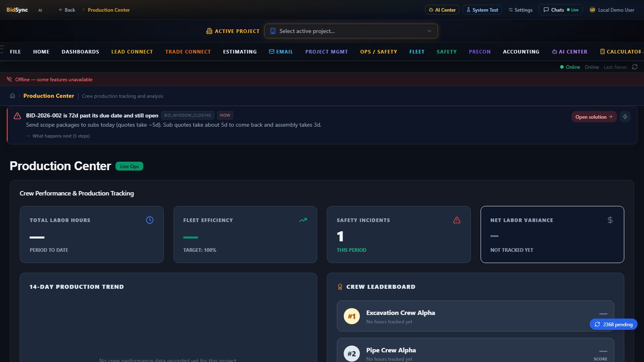This screenshot has height=362, width=644.
Task: Open the DASHBOARDS menu
Action: click(x=80, y=51)
